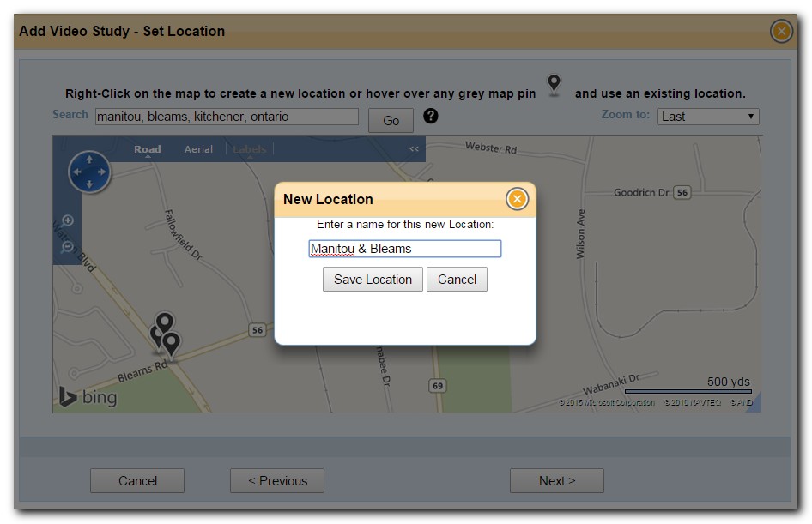Open the Zoom to dropdown

708,116
